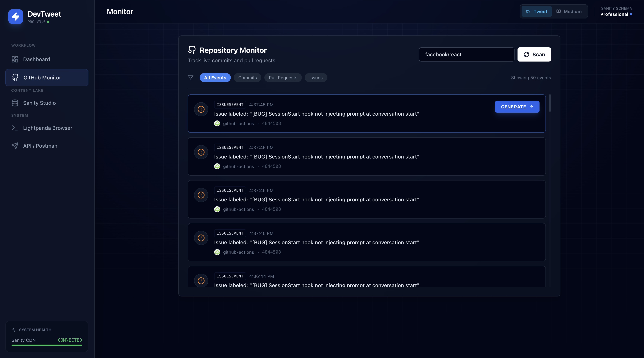Screen dimensions: 644x358
Task: Filter events by Commits
Action: 247,78
